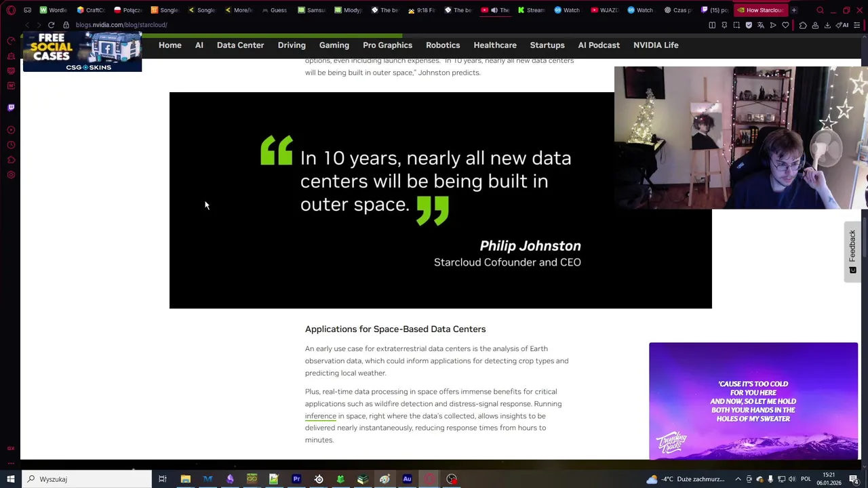Screen dimensions: 868x488
Task: Click the taskbar clock showing 15:21
Action: point(829,479)
